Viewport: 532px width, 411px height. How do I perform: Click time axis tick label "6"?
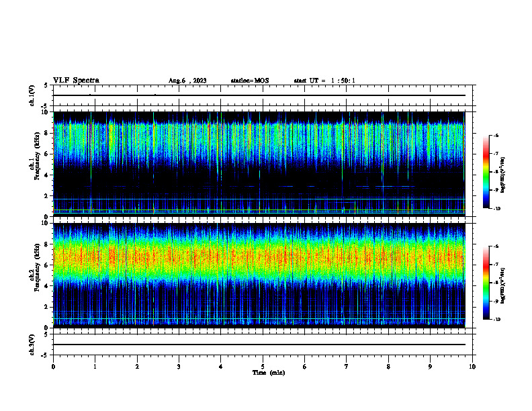pyautogui.click(x=305, y=367)
